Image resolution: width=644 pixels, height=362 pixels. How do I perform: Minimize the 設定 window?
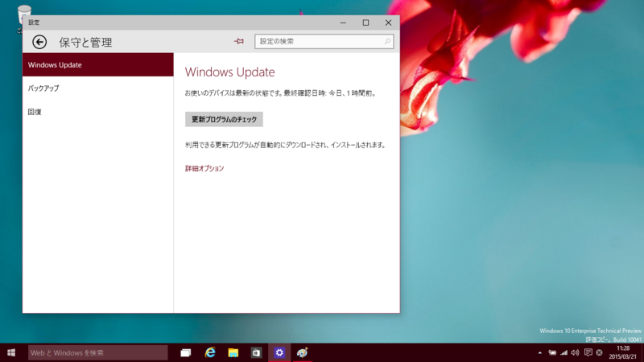tap(343, 23)
